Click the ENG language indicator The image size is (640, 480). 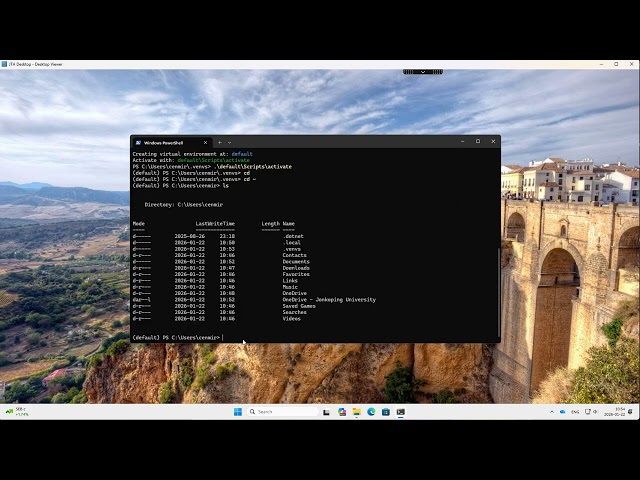coord(575,412)
